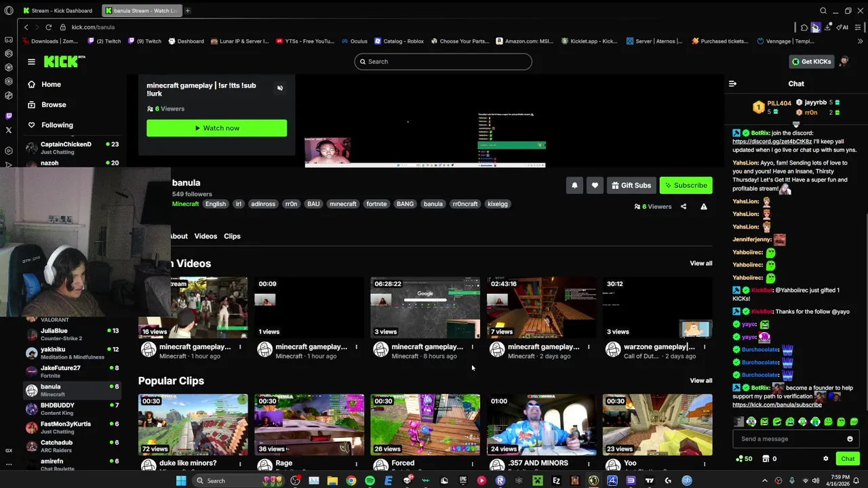Image resolution: width=868 pixels, height=488 pixels.
Task: Open the hamburger sidebar menu
Action: pos(31,62)
